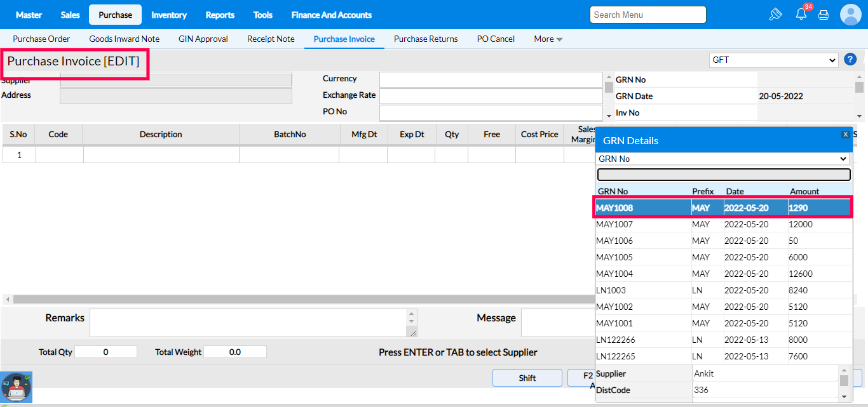Close the GRN Details popup
This screenshot has width=868, height=407.
point(845,135)
